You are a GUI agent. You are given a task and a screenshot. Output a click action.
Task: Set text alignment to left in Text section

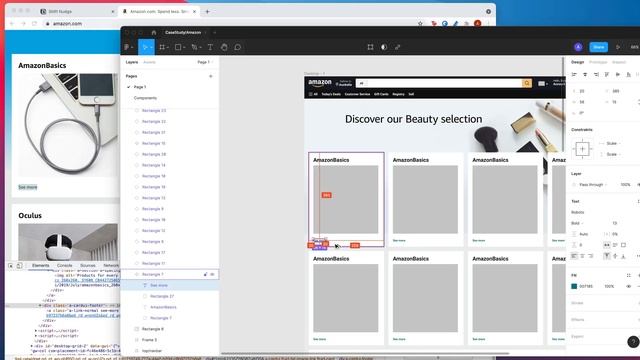[x=574, y=256]
